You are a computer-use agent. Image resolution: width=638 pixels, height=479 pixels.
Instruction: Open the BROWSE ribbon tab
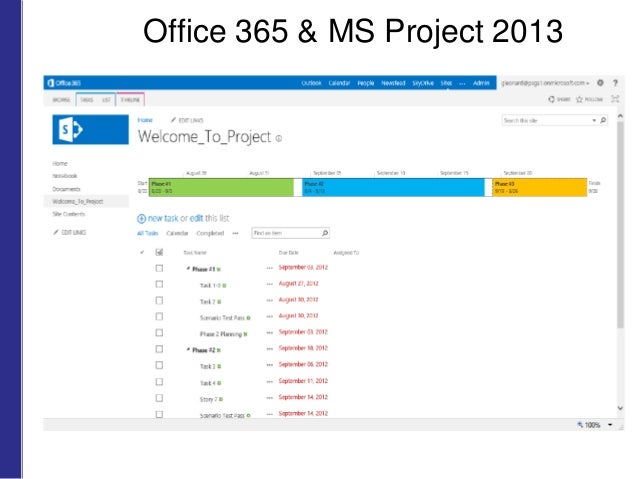pyautogui.click(x=61, y=100)
